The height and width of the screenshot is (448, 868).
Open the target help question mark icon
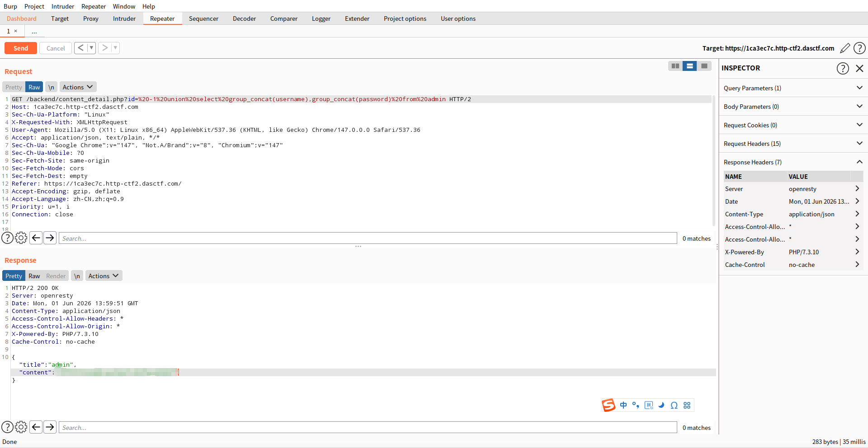859,48
